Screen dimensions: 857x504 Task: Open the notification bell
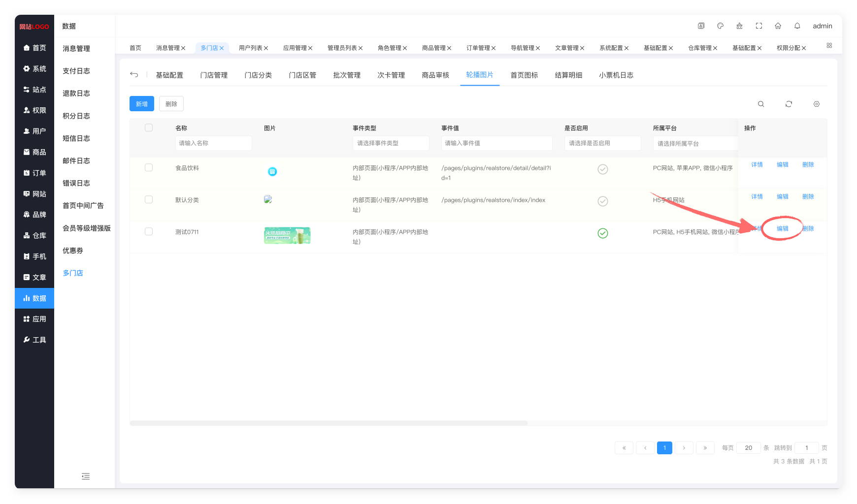797,26
